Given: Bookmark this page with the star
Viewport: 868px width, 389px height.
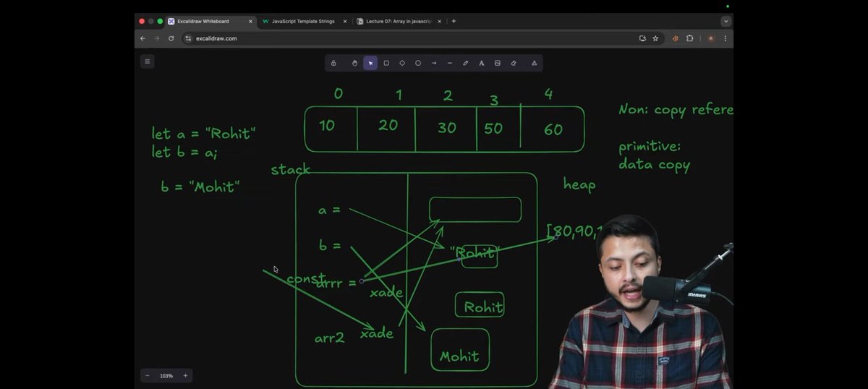Looking at the screenshot, I should 655,38.
